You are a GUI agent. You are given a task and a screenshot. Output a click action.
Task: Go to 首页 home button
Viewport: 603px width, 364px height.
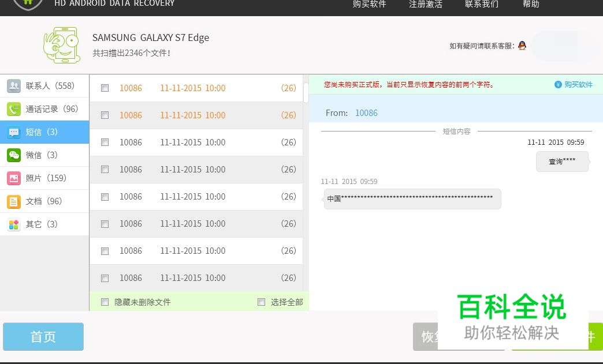click(43, 336)
